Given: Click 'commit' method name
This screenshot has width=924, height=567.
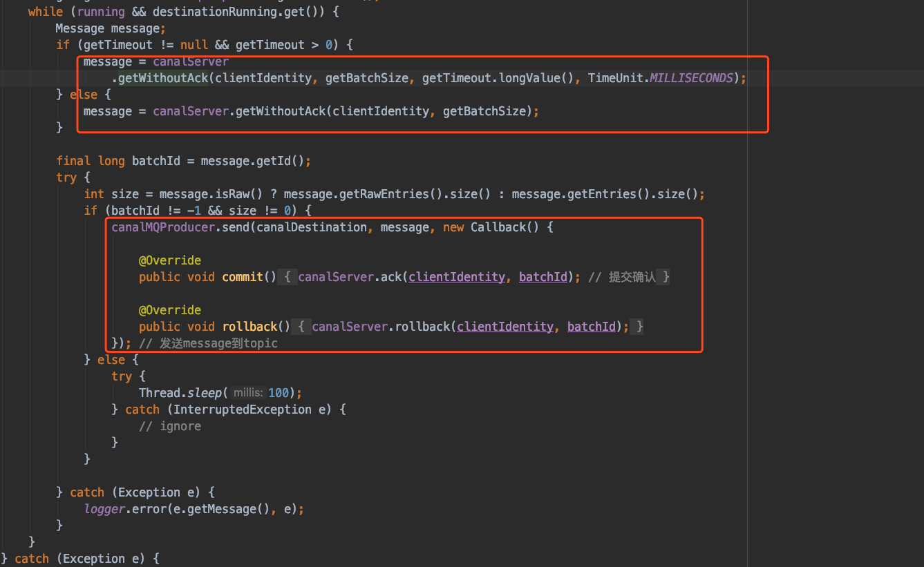Looking at the screenshot, I should (243, 277).
